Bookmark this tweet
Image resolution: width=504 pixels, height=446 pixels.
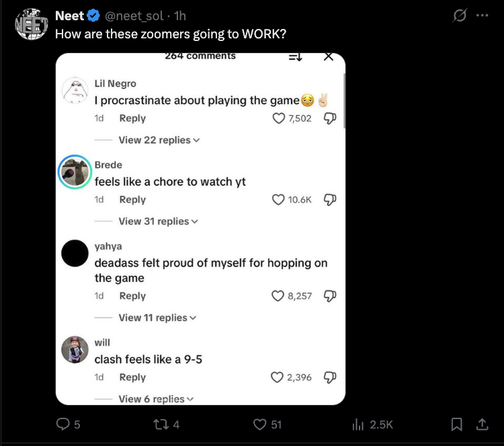pyautogui.click(x=456, y=424)
